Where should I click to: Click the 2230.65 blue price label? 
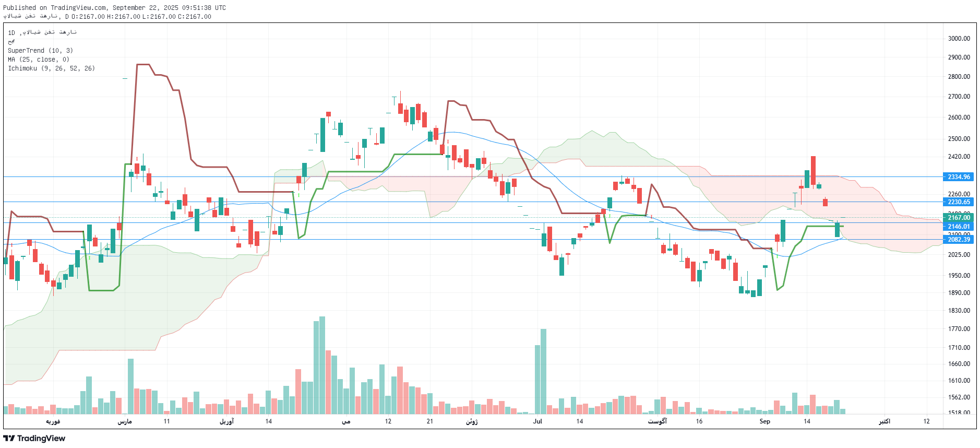958,202
